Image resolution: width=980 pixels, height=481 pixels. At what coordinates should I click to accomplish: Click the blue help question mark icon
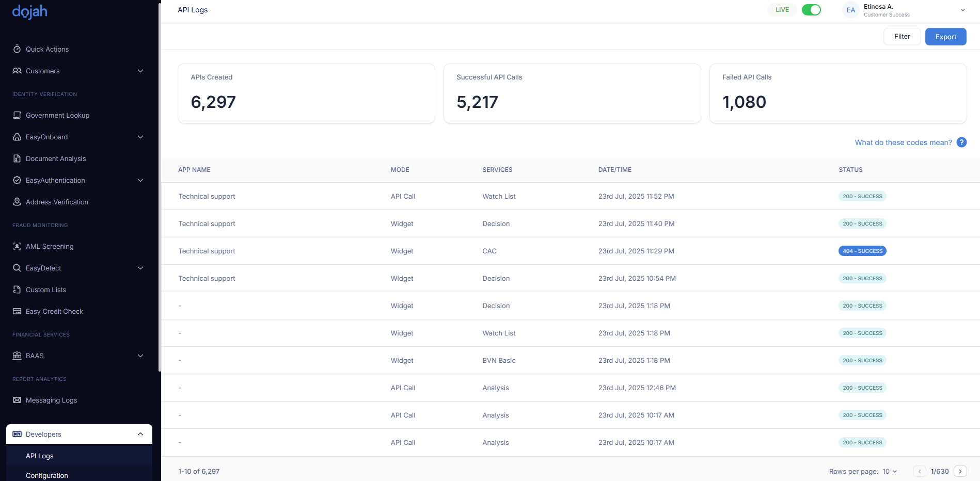(x=961, y=142)
